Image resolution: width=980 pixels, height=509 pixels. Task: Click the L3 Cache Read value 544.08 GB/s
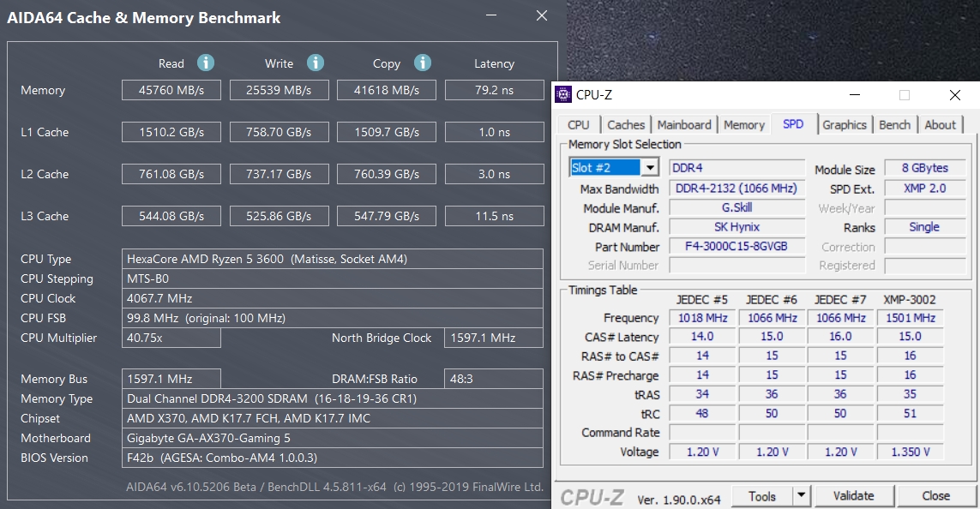pos(171,216)
